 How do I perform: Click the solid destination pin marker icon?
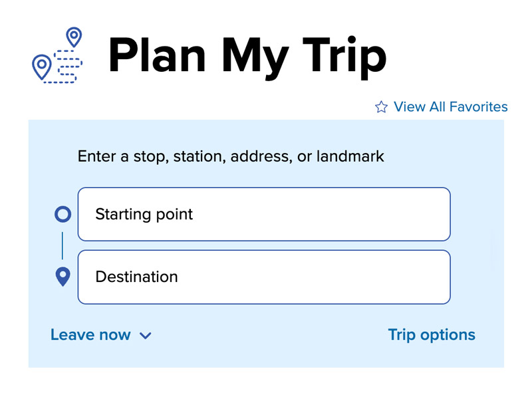[x=63, y=276]
